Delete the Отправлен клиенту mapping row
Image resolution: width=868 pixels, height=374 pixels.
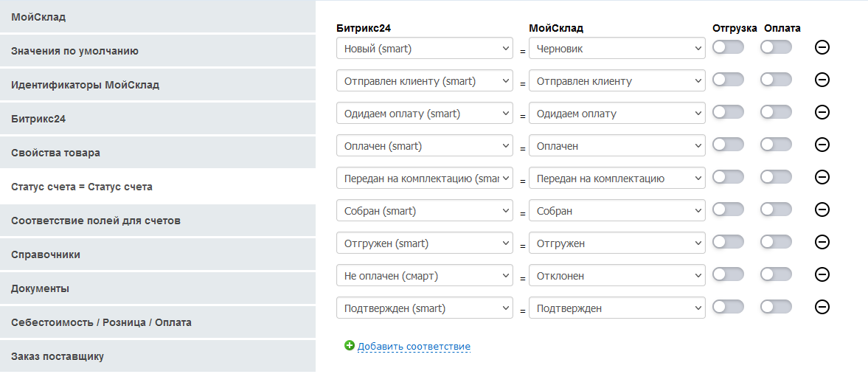pos(822,80)
